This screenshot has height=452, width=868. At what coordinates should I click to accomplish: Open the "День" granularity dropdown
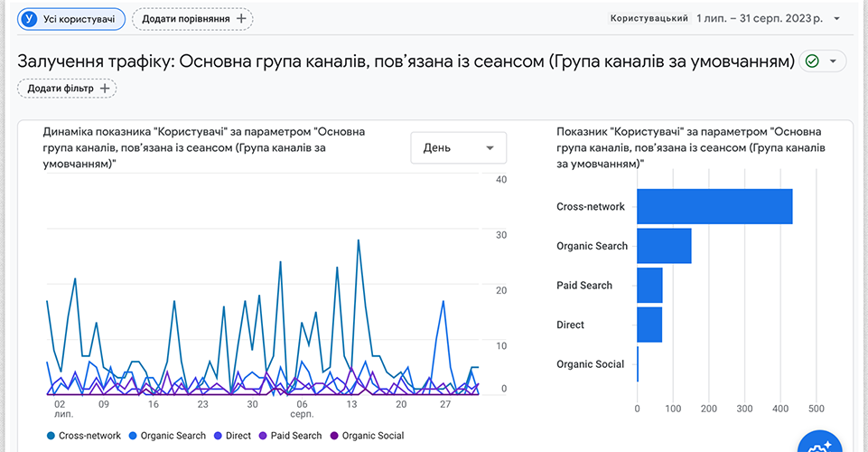pyautogui.click(x=458, y=148)
